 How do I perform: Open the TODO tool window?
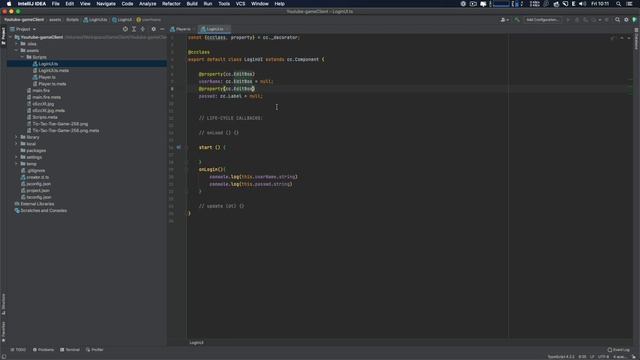18,350
